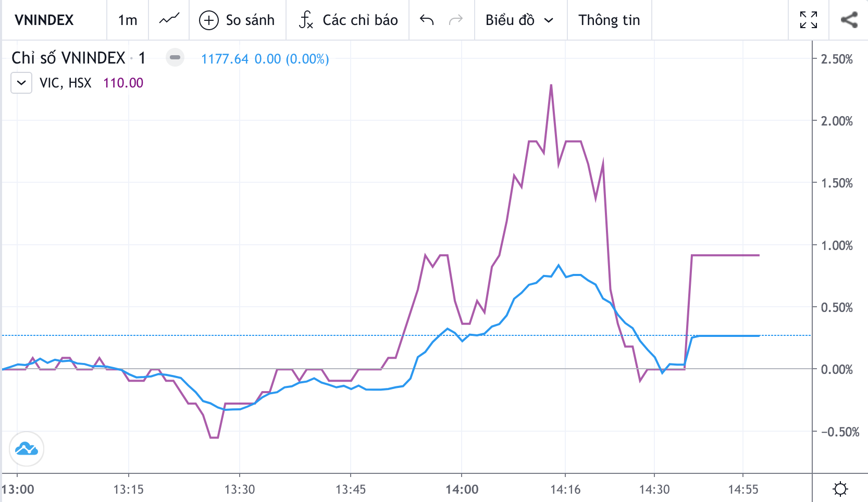
Task: Click the plus icon for So sánh
Action: pos(209,20)
